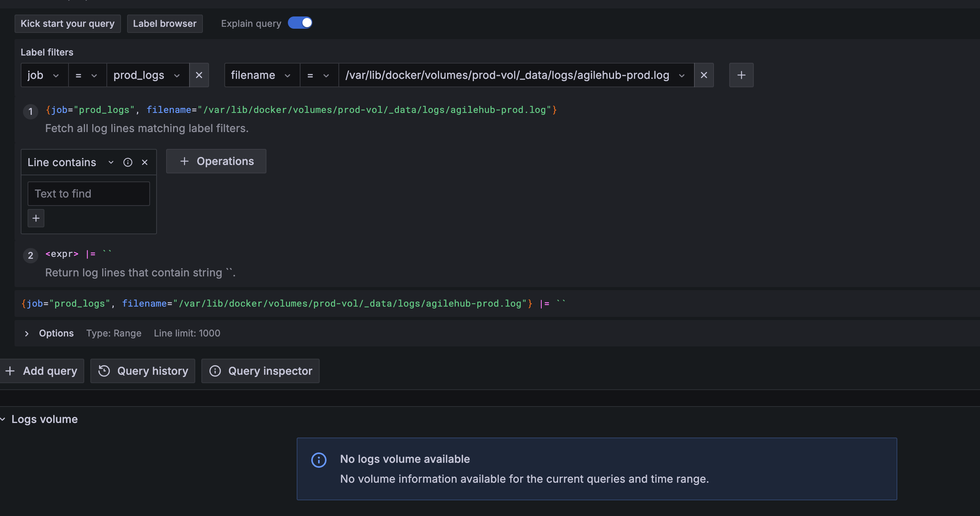
Task: Click the Query inspector info icon
Action: 215,371
